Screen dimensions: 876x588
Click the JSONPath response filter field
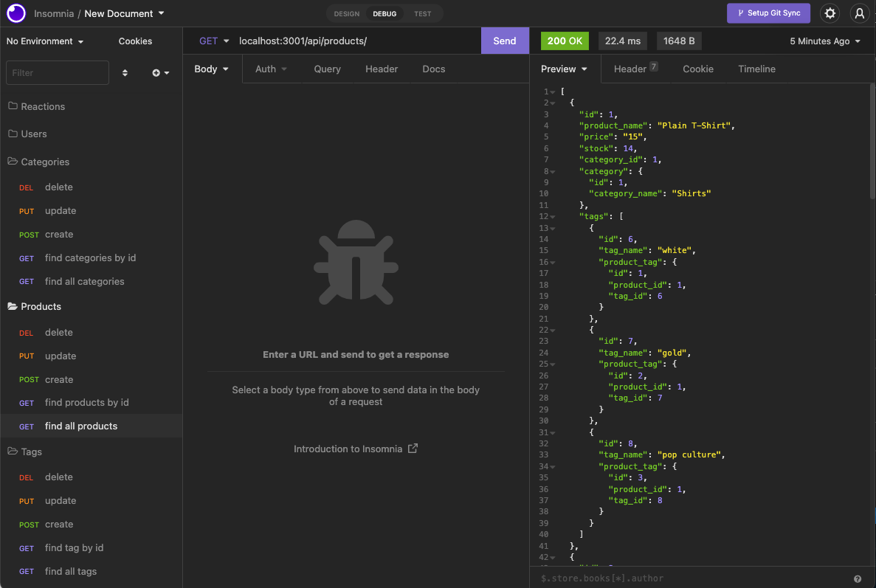(693, 578)
